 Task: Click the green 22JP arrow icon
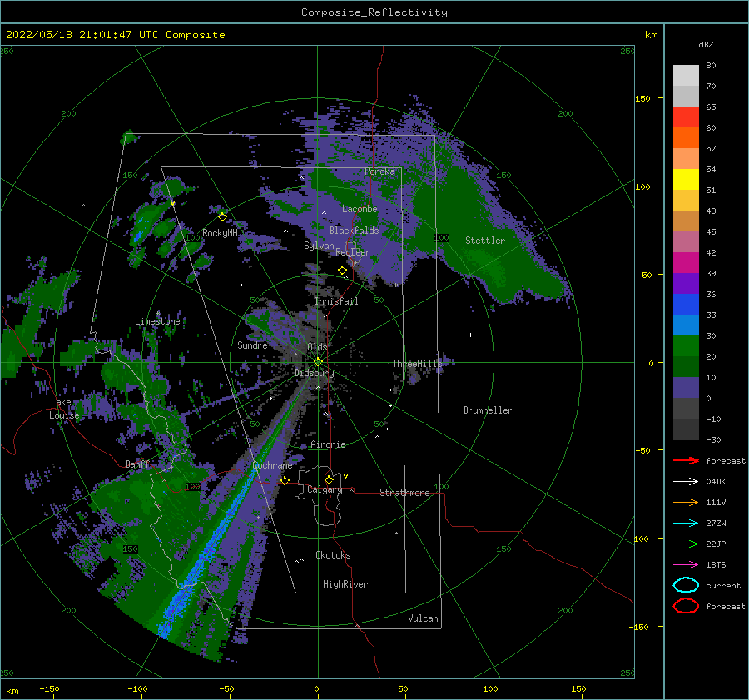point(686,544)
